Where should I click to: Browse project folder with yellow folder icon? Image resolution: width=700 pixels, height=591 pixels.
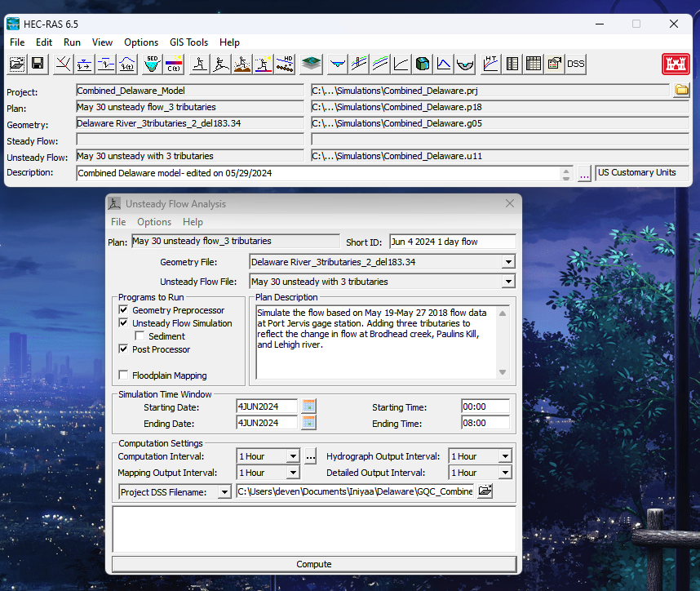coord(682,91)
